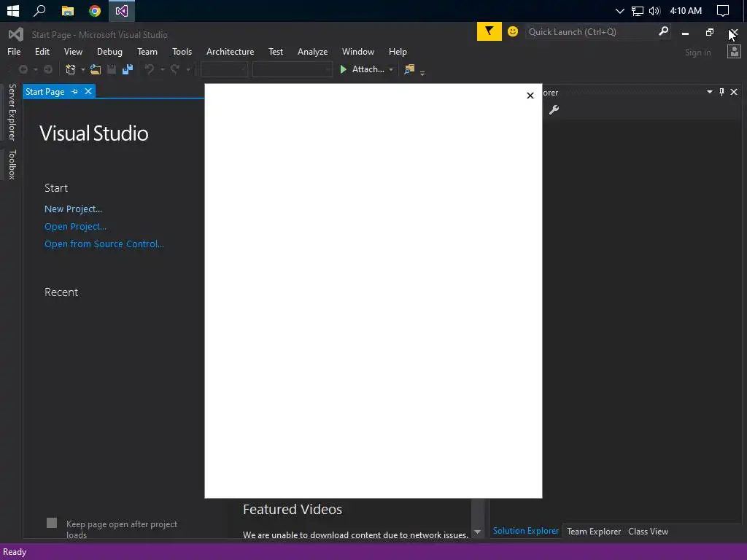Open the Action Center notifications icon
The height and width of the screenshot is (560, 747).
click(723, 10)
